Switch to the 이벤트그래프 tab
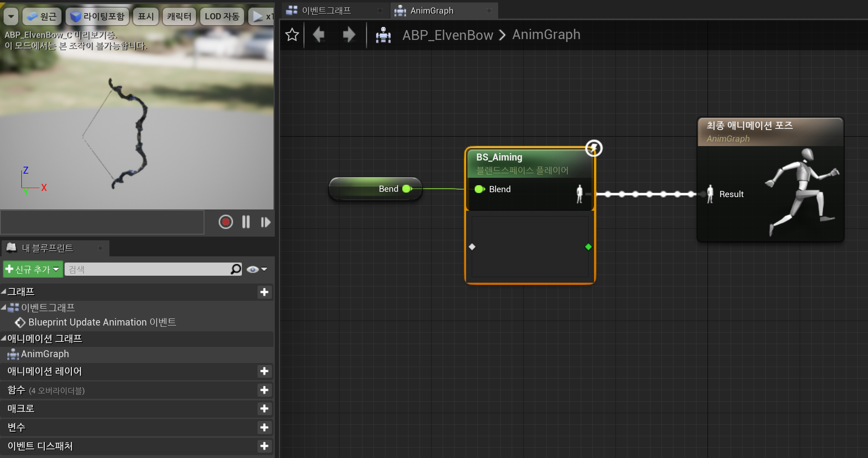 (x=326, y=11)
